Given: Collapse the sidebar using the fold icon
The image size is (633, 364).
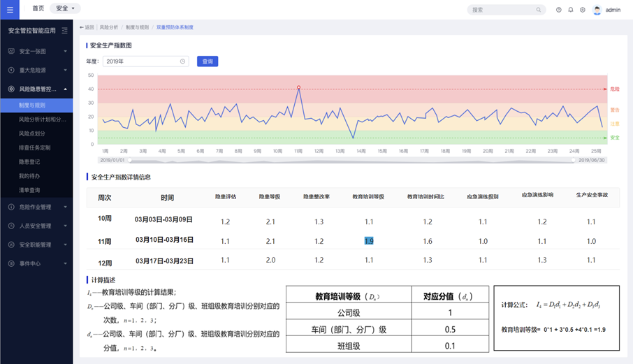Looking at the screenshot, I should [x=64, y=31].
